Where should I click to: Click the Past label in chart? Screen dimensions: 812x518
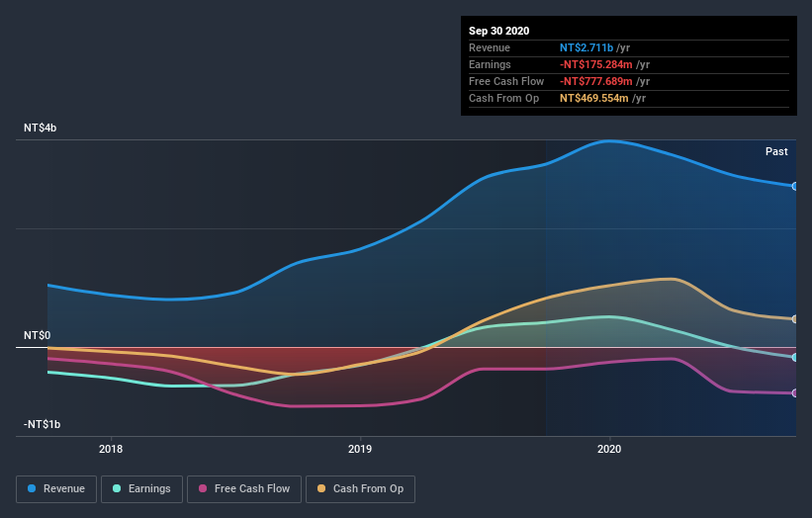[x=776, y=151]
